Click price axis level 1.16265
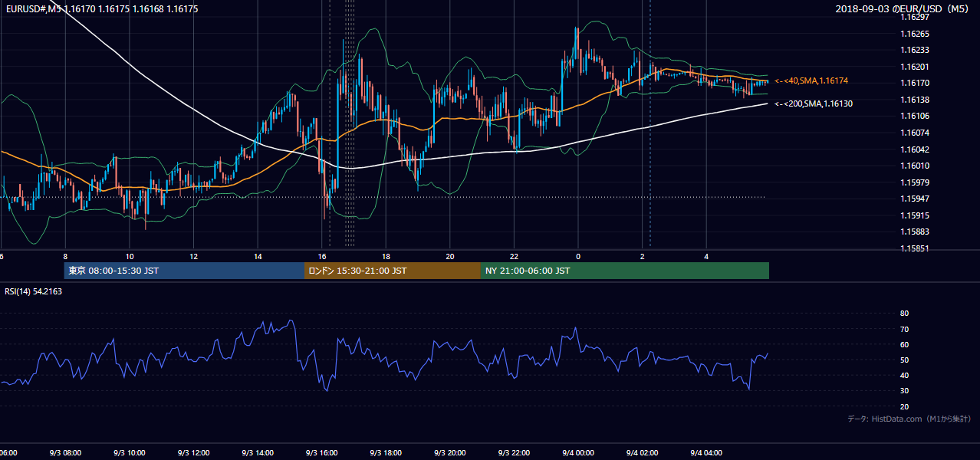980x460 pixels. [x=914, y=34]
